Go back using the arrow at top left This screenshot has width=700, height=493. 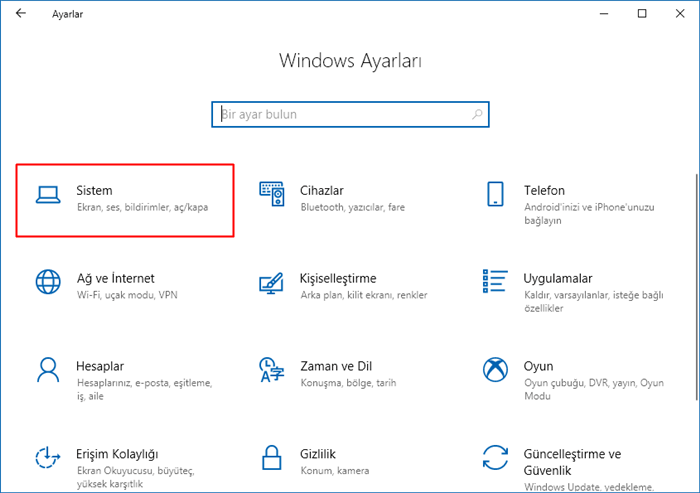21,13
